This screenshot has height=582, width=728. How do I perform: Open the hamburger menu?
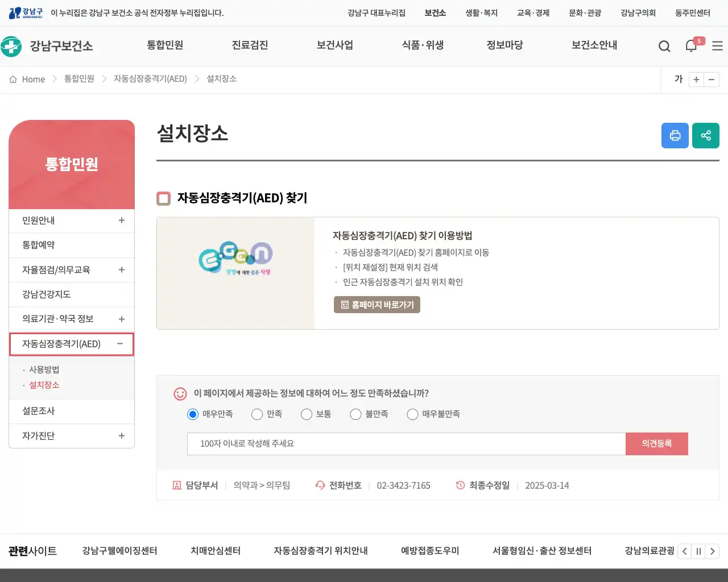point(717,46)
